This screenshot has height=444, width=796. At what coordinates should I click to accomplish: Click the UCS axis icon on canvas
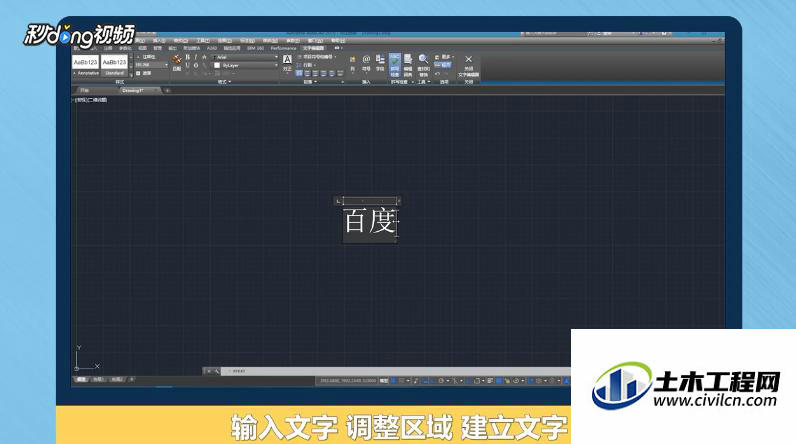pyautogui.click(x=86, y=359)
